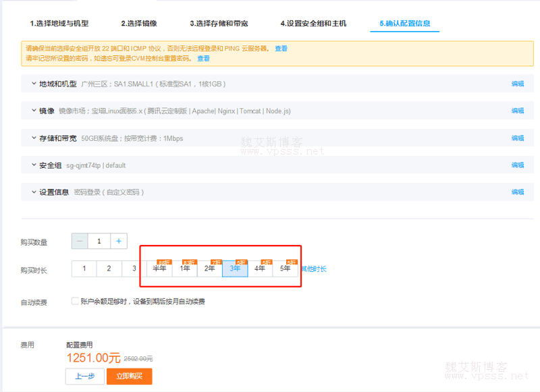Go to step 1.选择地域与机型 tab
The image size is (540, 392).
[x=59, y=24]
